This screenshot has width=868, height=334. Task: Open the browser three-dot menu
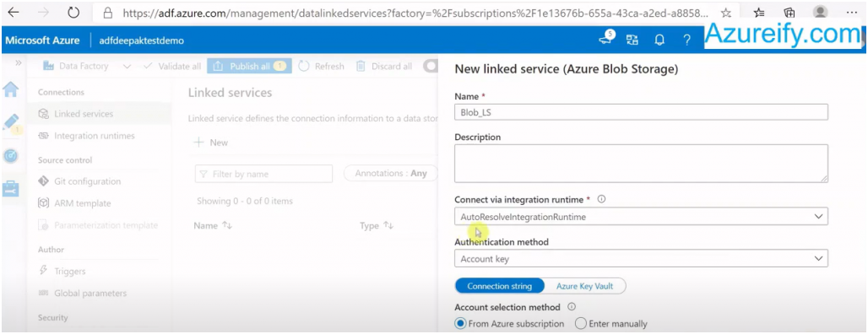[852, 12]
